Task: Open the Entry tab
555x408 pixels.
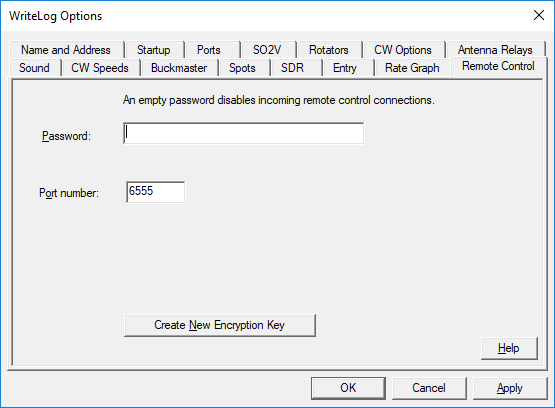Action: [345, 68]
